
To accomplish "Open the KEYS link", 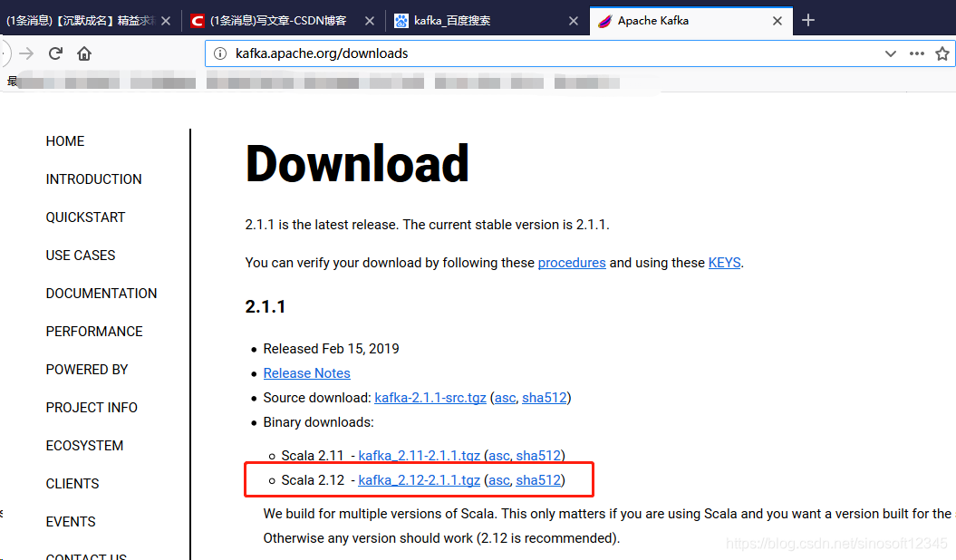I will [724, 263].
